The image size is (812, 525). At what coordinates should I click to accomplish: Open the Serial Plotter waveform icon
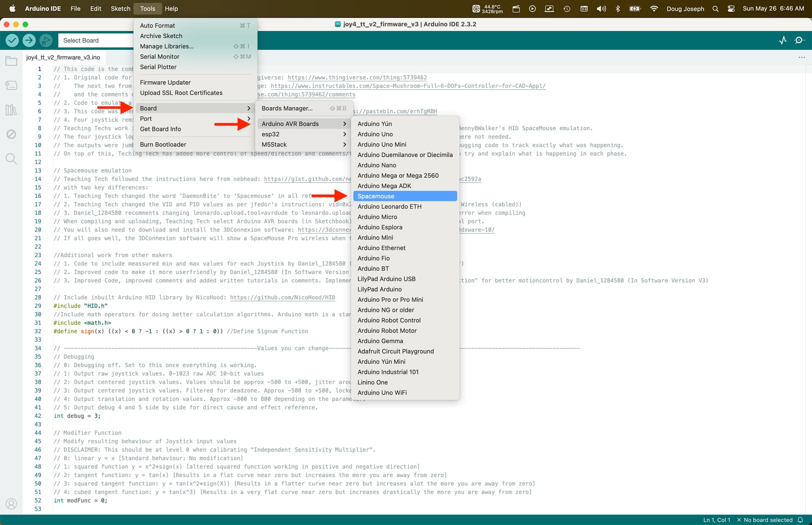(783, 40)
